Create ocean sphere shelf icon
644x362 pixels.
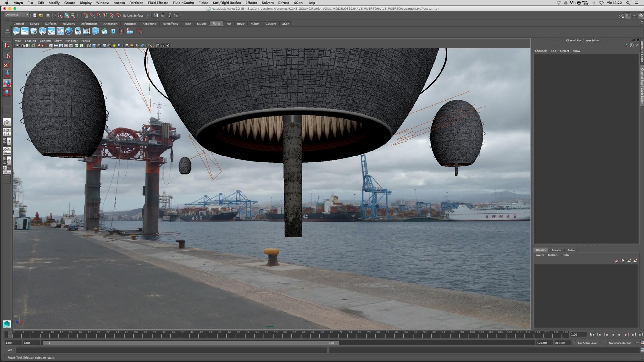coord(69,31)
